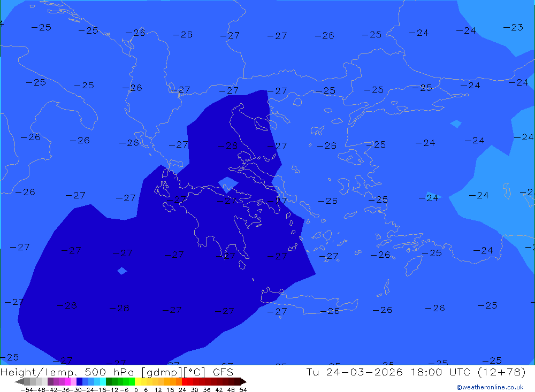The width and height of the screenshot is (535, 392).
Task: Click the bright yellow swatch in color scale
Action: pos(137,381)
